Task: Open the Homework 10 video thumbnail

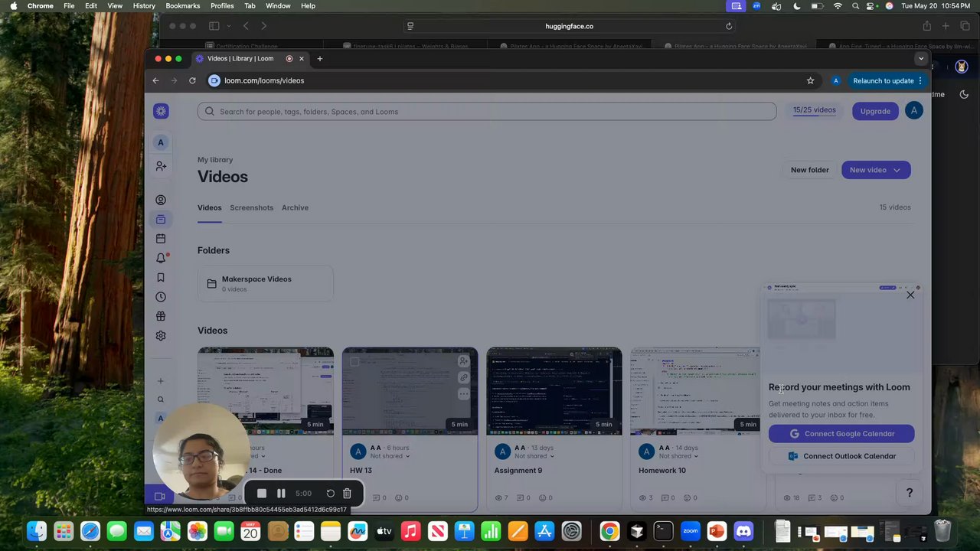Action: click(695, 391)
